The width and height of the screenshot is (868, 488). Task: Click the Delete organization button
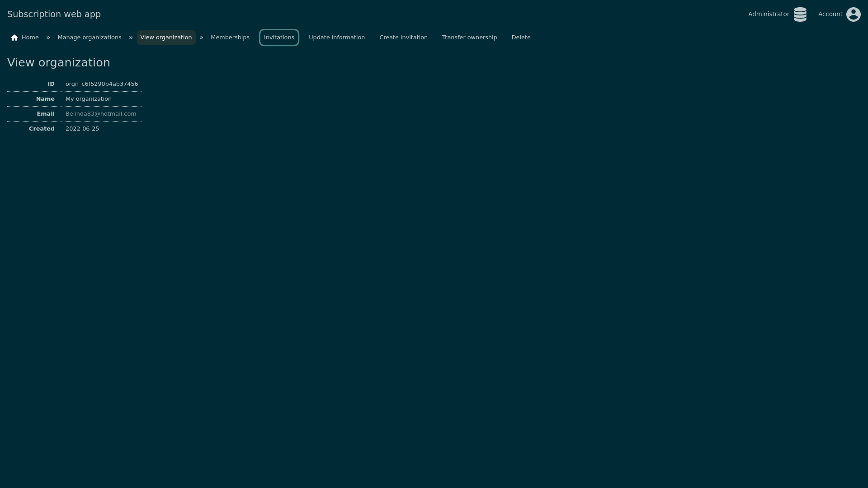click(x=521, y=37)
